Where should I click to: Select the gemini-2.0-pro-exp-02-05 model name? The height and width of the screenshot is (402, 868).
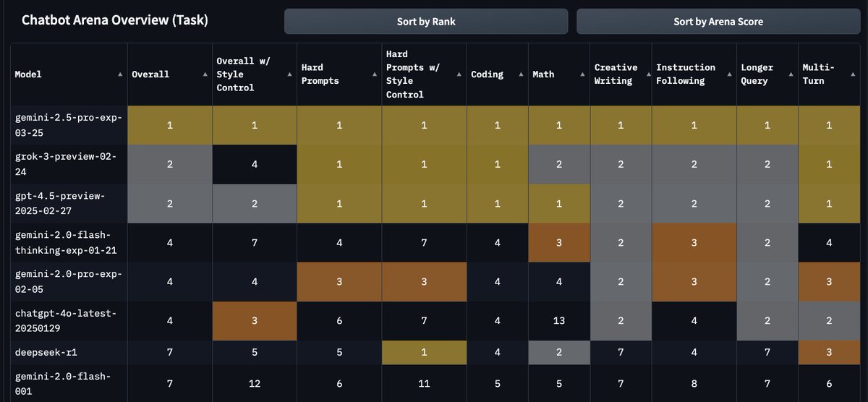[x=69, y=281]
